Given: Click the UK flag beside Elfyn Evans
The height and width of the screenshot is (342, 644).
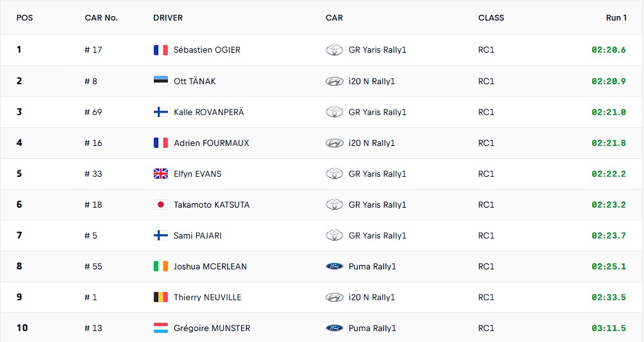Looking at the screenshot, I should pos(161,174).
